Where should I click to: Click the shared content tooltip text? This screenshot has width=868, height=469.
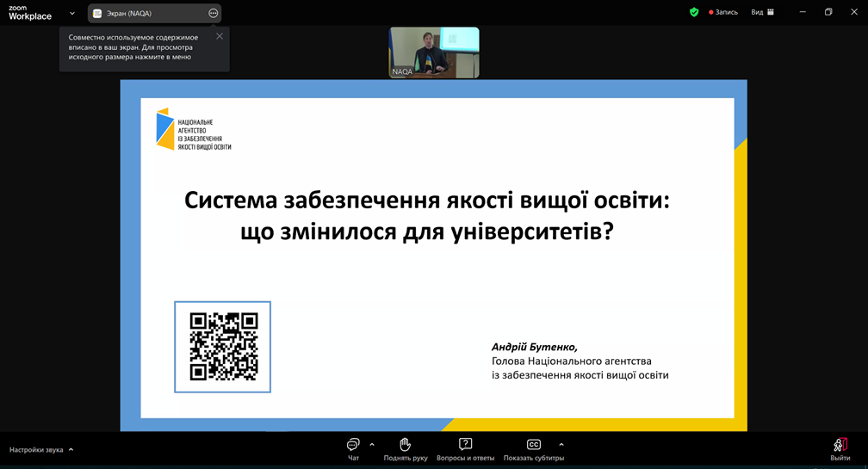133,47
